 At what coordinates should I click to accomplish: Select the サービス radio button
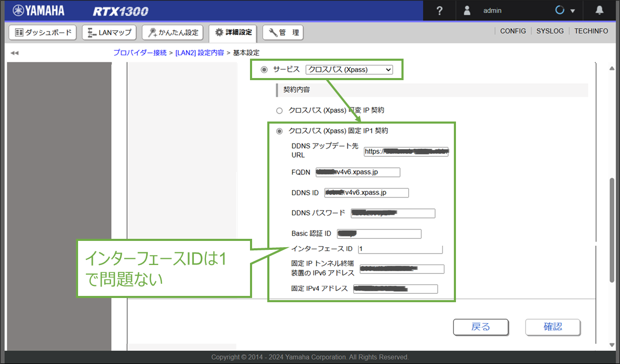click(264, 70)
